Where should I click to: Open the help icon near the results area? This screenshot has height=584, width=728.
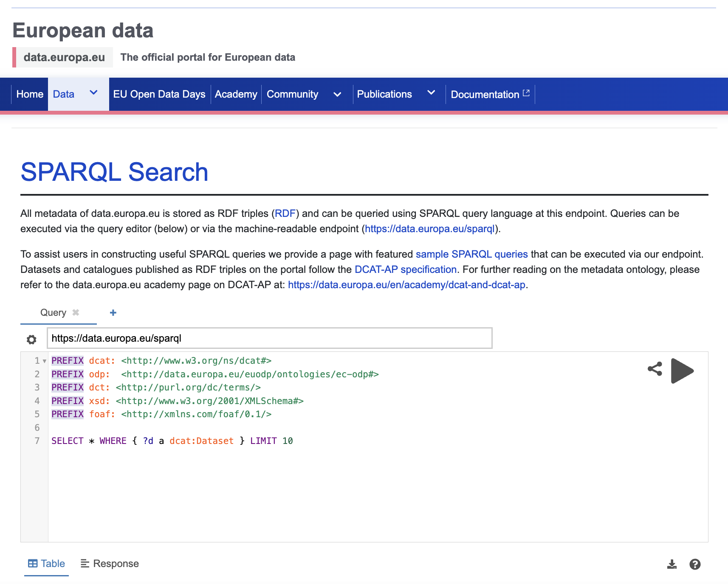tap(695, 564)
